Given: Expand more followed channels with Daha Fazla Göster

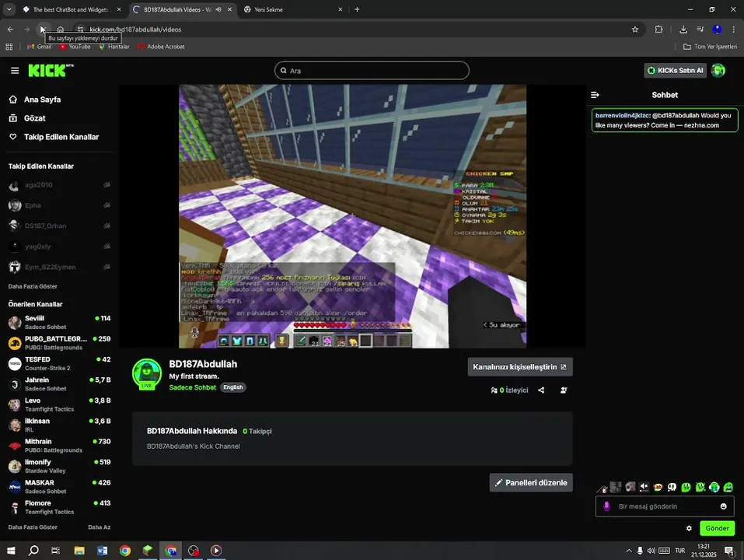Looking at the screenshot, I should 33,286.
